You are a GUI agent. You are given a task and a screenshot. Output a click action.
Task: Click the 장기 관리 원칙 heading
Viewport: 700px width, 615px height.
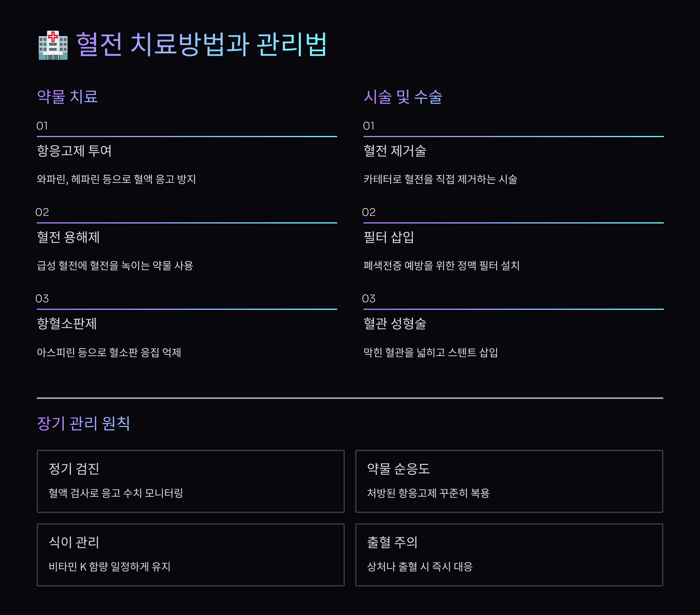[83, 423]
